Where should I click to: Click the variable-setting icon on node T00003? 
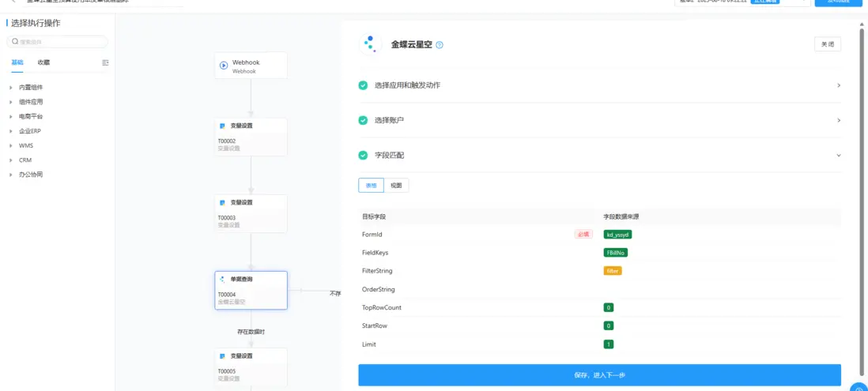[223, 203]
